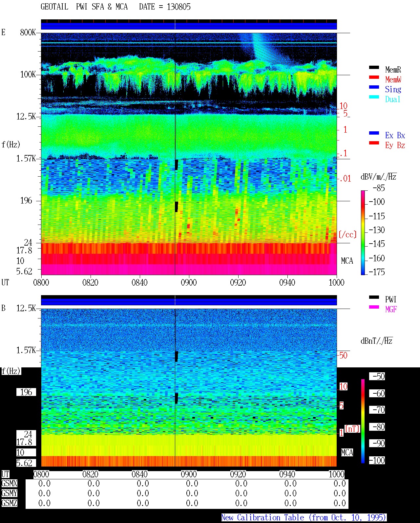Image resolution: width=420 pixels, height=523 pixels.
Task: Click the -115 color scale value
Action: point(377,216)
